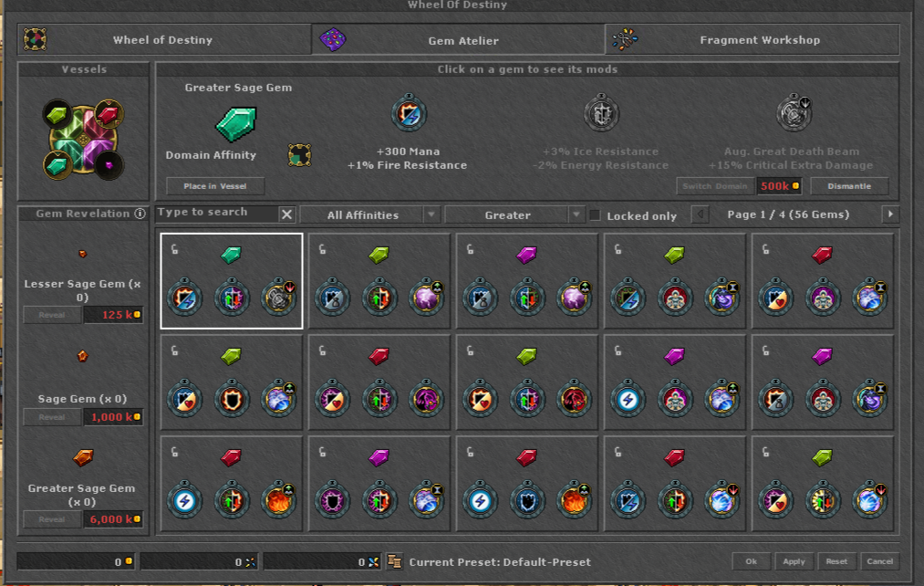
Task: Select the green gem card with the red dragon mod
Action: pyautogui.click(x=527, y=382)
